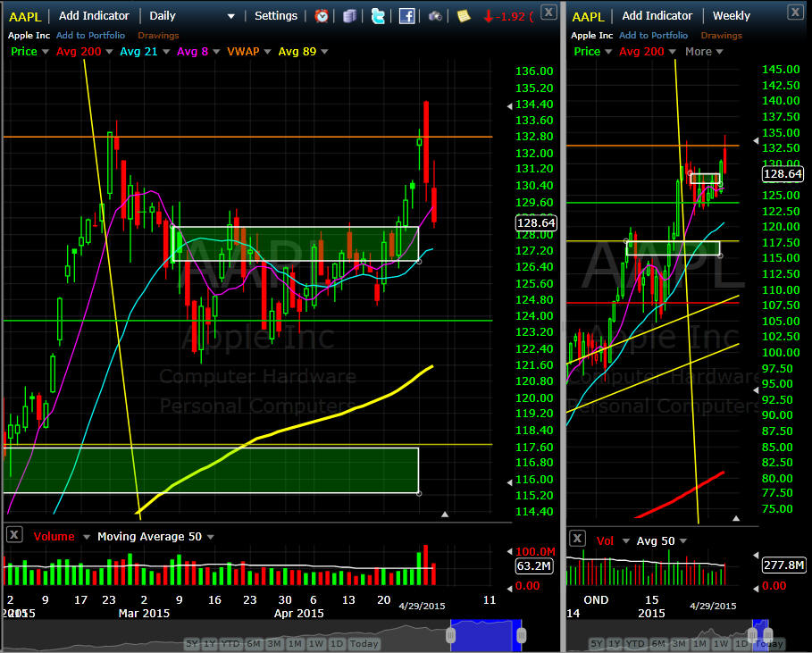Viewport: 812px width, 653px height.
Task: Click the 100.0M volume axis arrow
Action: pos(509,551)
